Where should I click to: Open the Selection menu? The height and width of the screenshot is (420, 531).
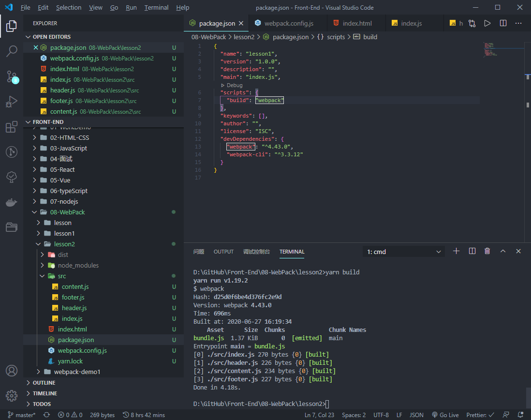[69, 7]
